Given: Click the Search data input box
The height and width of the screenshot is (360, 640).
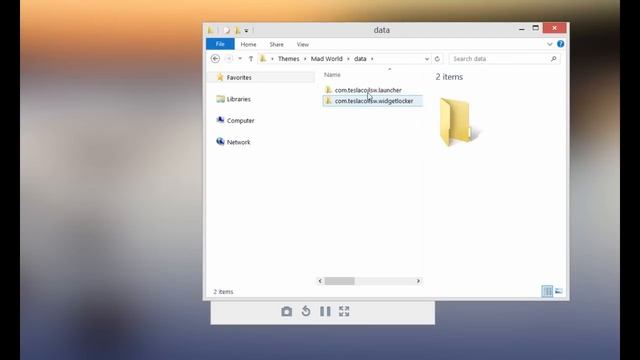Looking at the screenshot, I should coord(500,59).
